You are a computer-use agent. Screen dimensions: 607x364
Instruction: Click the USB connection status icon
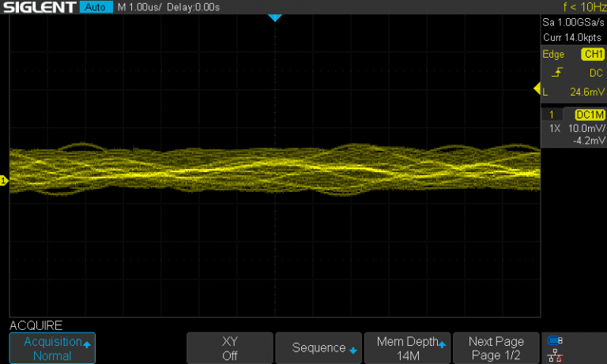coord(555,341)
